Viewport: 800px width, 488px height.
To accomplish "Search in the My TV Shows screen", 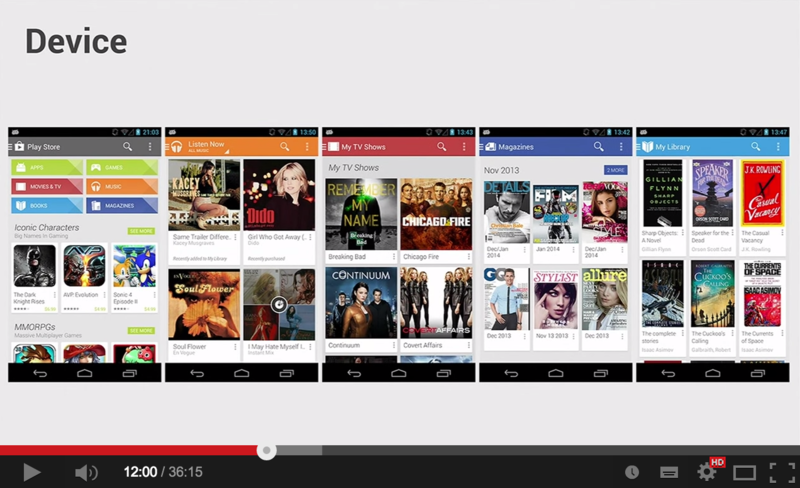I will [x=442, y=147].
